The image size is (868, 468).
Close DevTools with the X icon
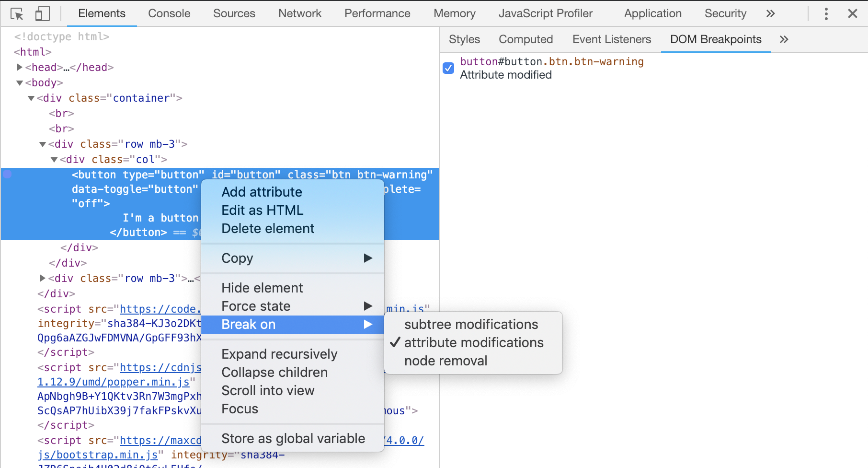[x=853, y=13]
